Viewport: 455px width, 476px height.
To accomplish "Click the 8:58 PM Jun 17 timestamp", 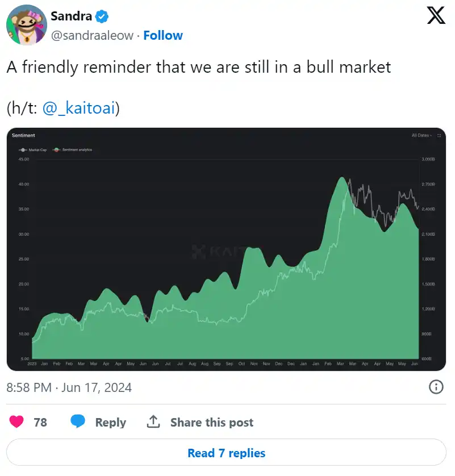I will pos(69,387).
